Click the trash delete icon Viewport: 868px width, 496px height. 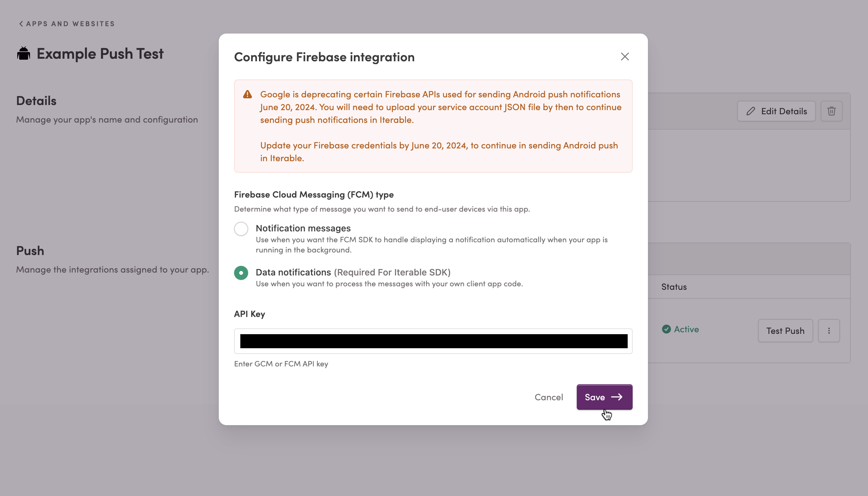(x=831, y=111)
